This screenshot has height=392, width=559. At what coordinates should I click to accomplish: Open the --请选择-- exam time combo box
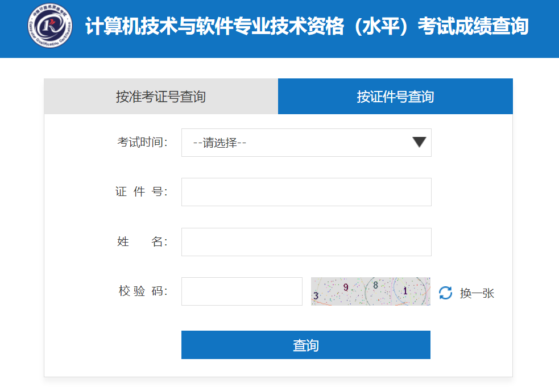click(307, 143)
